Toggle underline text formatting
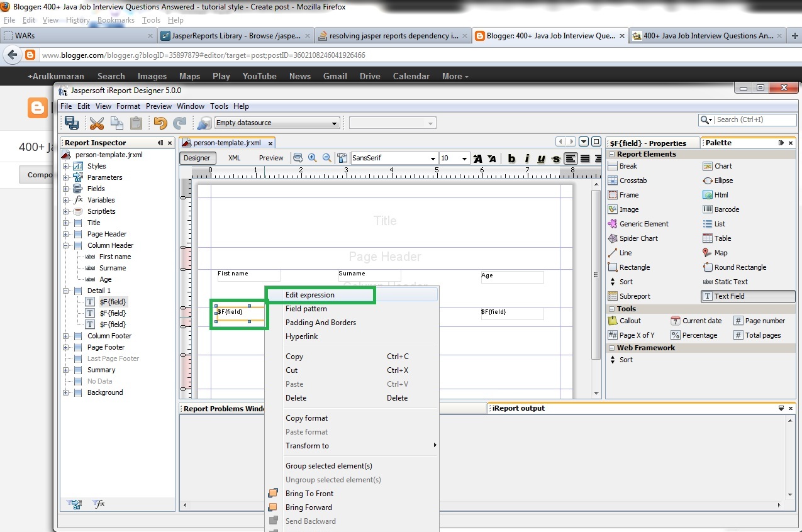Viewport: 802px width, 532px height. click(x=541, y=158)
